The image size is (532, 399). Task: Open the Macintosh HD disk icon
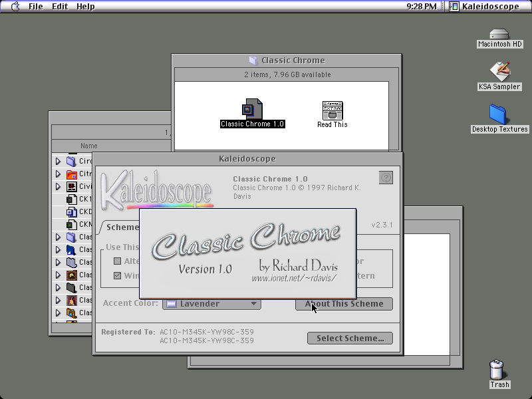pos(499,35)
